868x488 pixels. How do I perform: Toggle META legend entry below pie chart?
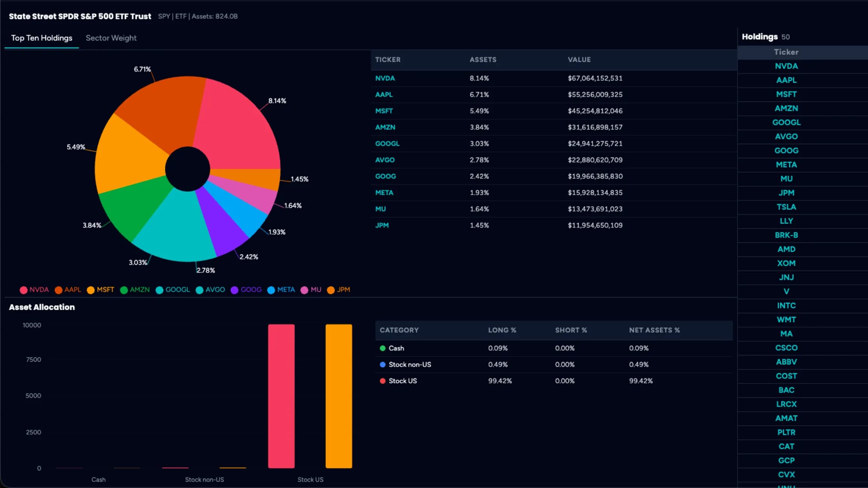tap(281, 290)
